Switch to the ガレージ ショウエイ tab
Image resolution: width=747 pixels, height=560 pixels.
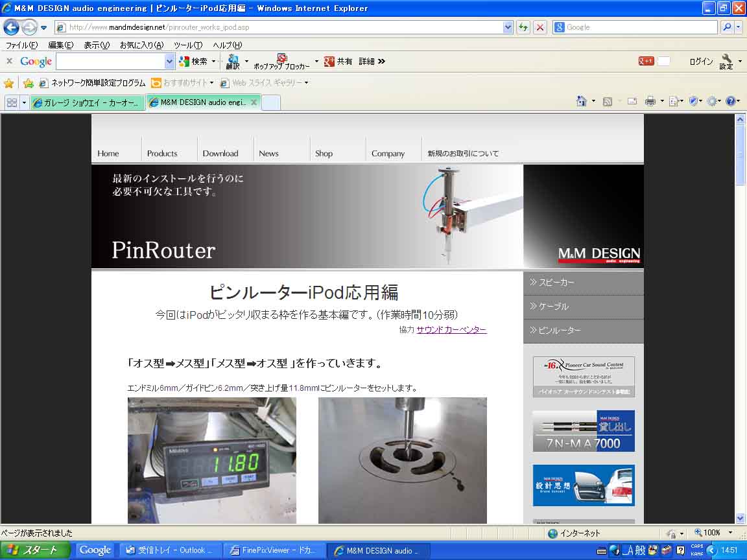pos(88,102)
